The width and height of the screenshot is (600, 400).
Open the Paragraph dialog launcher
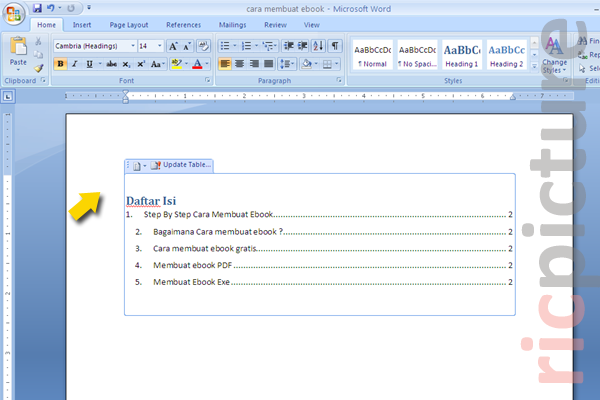point(339,80)
